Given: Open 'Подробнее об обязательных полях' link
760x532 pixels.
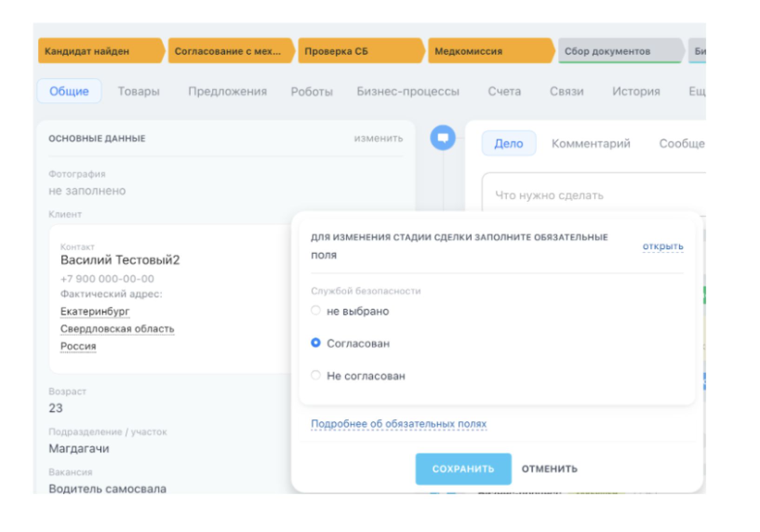Looking at the screenshot, I should pyautogui.click(x=399, y=424).
